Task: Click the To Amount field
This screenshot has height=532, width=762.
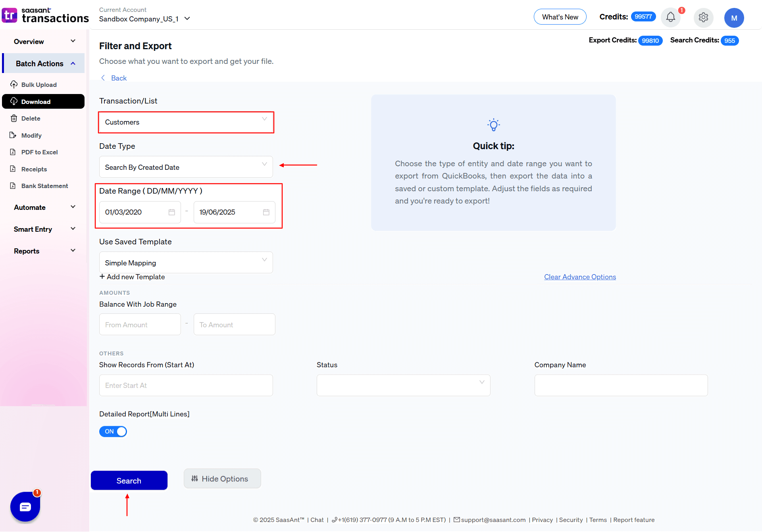Action: pyautogui.click(x=235, y=325)
